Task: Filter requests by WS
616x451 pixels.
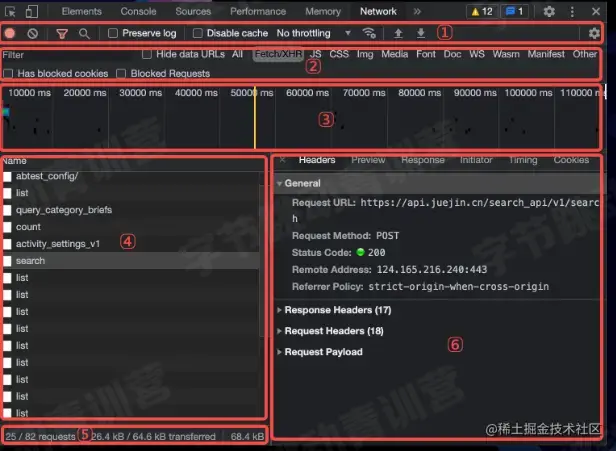Action: pyautogui.click(x=477, y=54)
